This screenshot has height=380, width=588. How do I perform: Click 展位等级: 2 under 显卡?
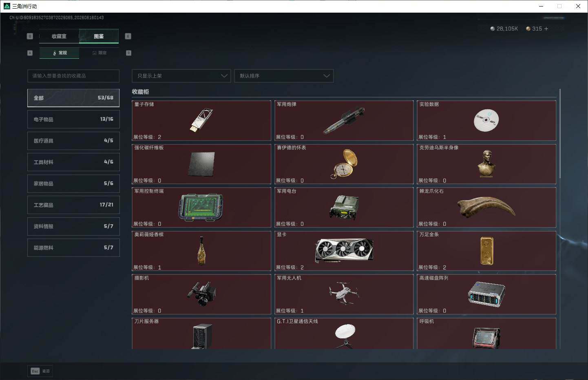point(290,267)
